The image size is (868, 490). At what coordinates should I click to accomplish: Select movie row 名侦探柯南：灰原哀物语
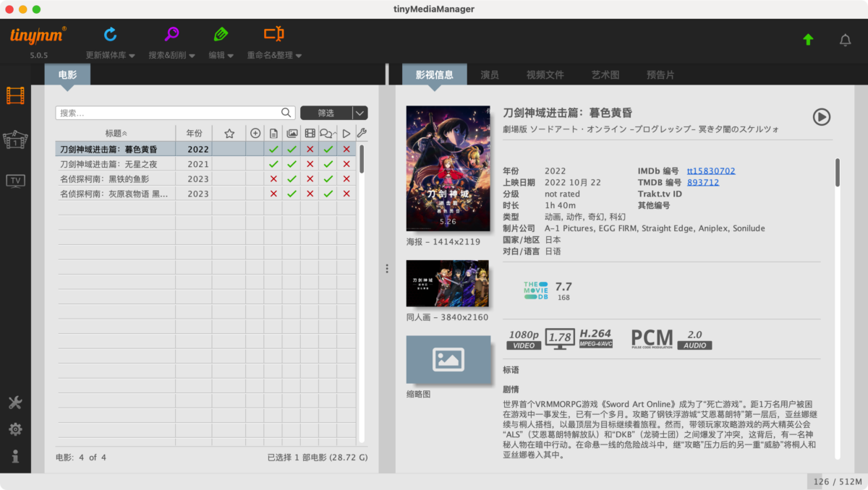point(206,194)
